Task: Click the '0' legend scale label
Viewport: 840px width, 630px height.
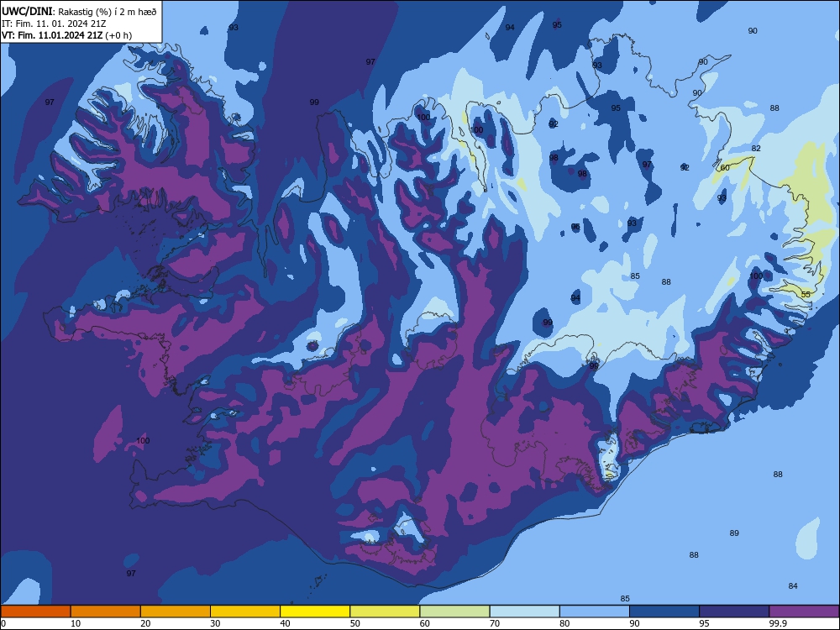Action: 3,623
